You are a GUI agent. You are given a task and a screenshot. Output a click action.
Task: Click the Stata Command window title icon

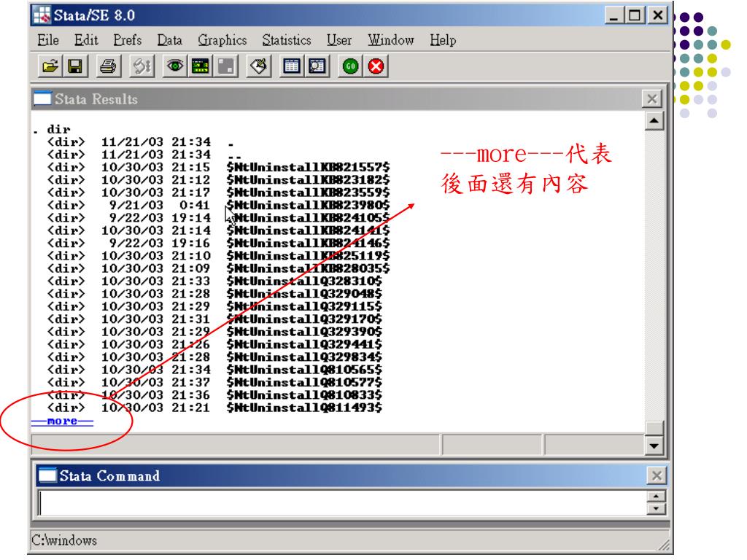pos(47,475)
